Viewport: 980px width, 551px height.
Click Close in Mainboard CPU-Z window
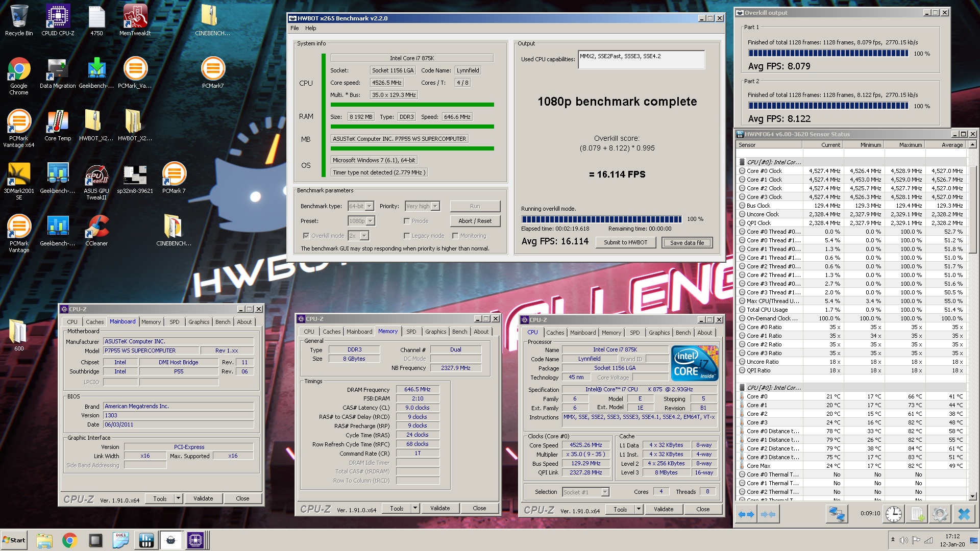[242, 498]
